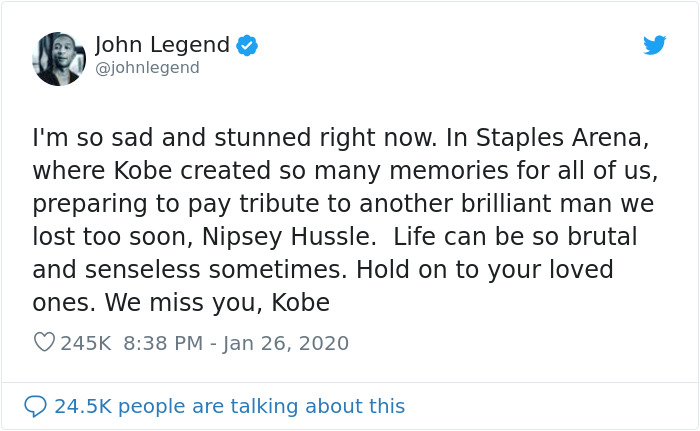The width and height of the screenshot is (700, 431).
Task: Click the 245K likes count
Action: coord(85,343)
